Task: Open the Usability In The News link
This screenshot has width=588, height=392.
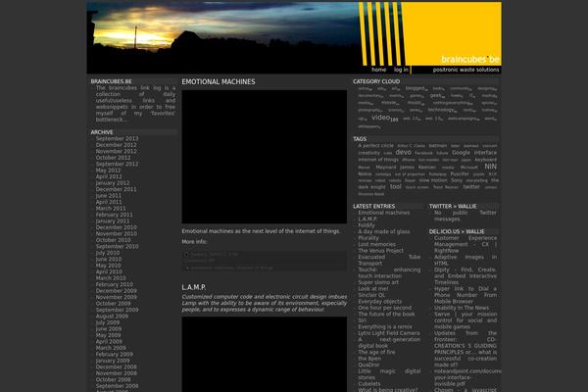Action: pyautogui.click(x=462, y=308)
